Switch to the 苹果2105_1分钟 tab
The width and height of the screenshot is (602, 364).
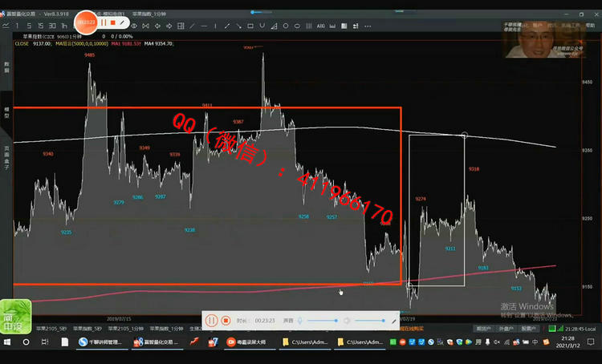(x=125, y=329)
